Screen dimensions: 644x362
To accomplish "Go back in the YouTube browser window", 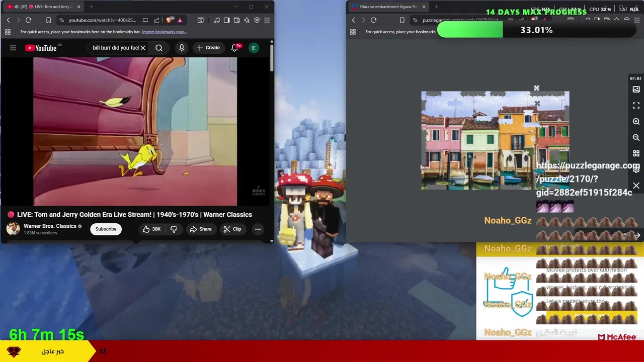I will coord(8,20).
